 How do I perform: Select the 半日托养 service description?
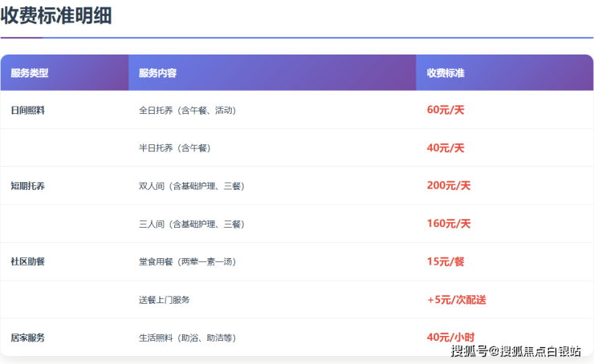174,148
